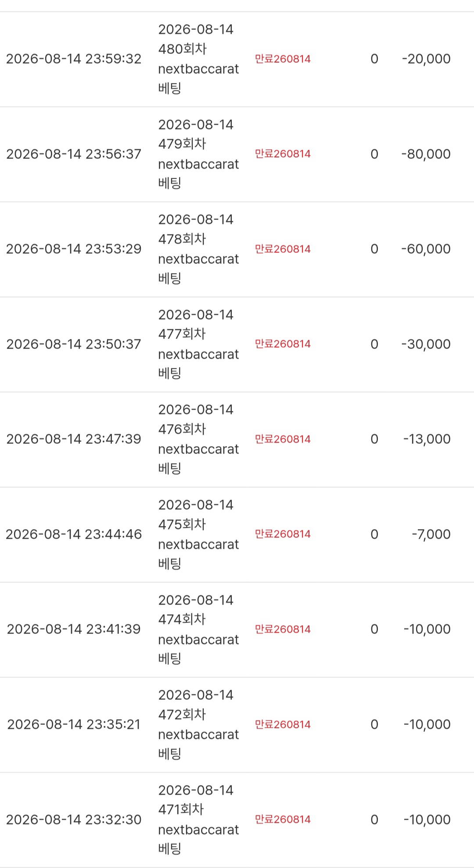Screen dimensions: 474x868
Task: Open the 478회차 nextbaccarat bet entry
Action: tap(198, 249)
